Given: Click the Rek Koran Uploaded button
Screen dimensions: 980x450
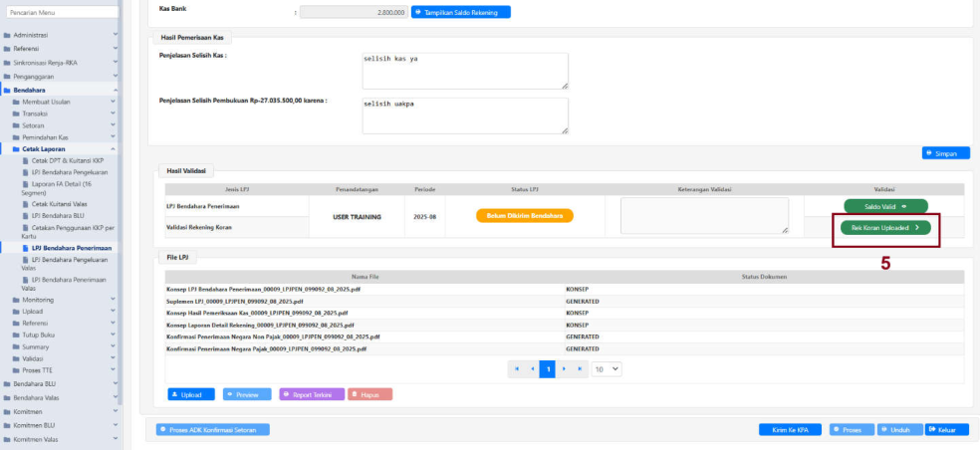Looking at the screenshot, I should (x=885, y=227).
